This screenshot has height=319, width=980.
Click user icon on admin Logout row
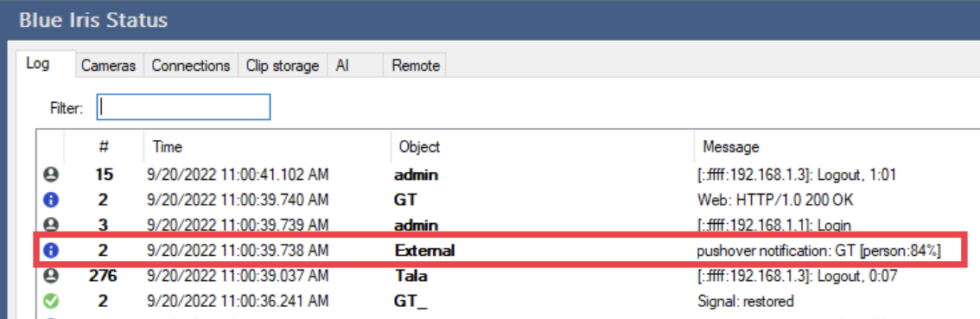pyautogui.click(x=51, y=175)
